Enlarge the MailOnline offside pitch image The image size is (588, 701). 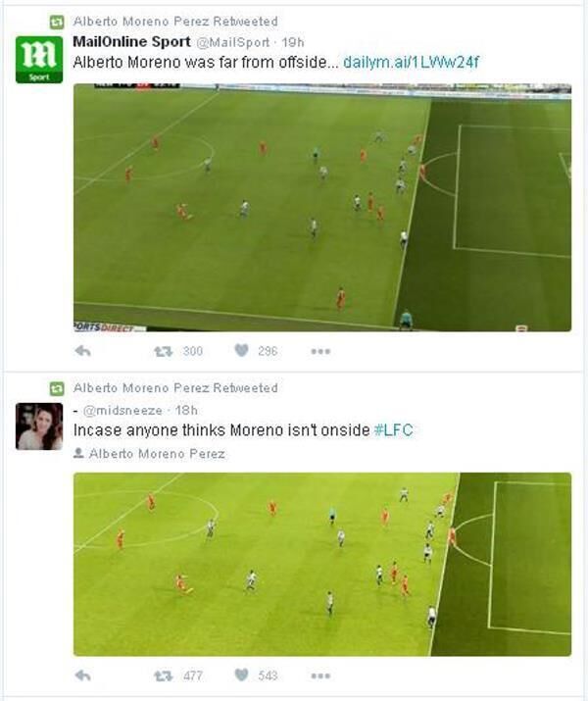[322, 208]
